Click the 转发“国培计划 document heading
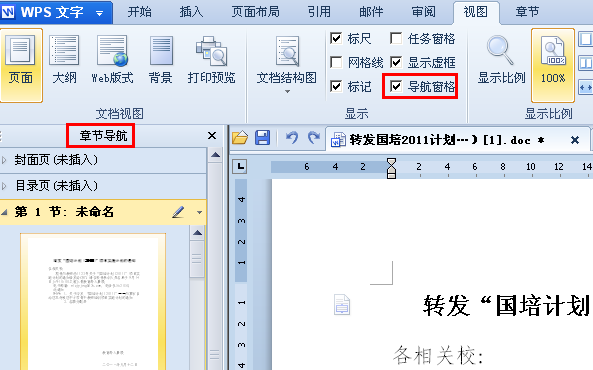The image size is (593, 370). (x=507, y=306)
